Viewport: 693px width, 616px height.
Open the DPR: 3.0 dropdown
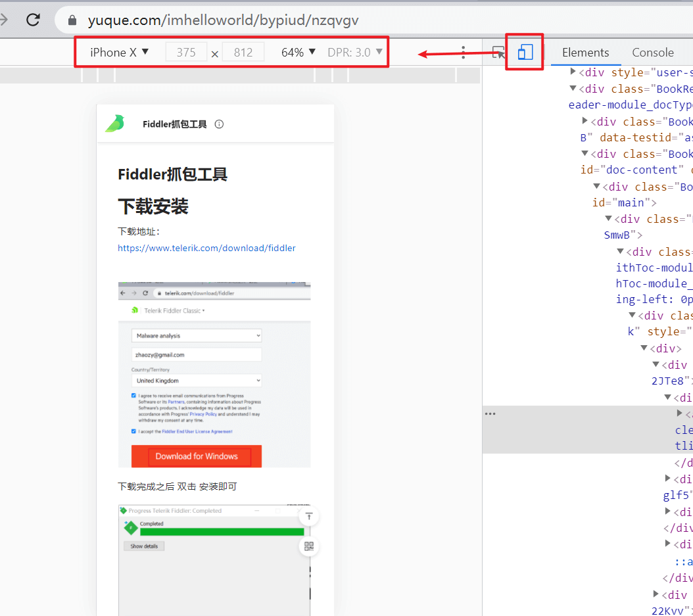pyautogui.click(x=355, y=52)
